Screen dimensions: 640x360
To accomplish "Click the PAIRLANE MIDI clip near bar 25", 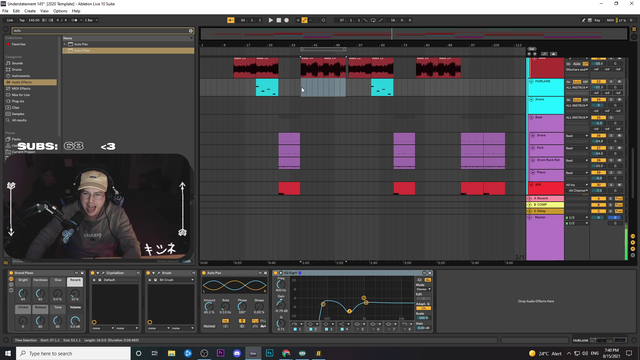I will tap(267, 88).
